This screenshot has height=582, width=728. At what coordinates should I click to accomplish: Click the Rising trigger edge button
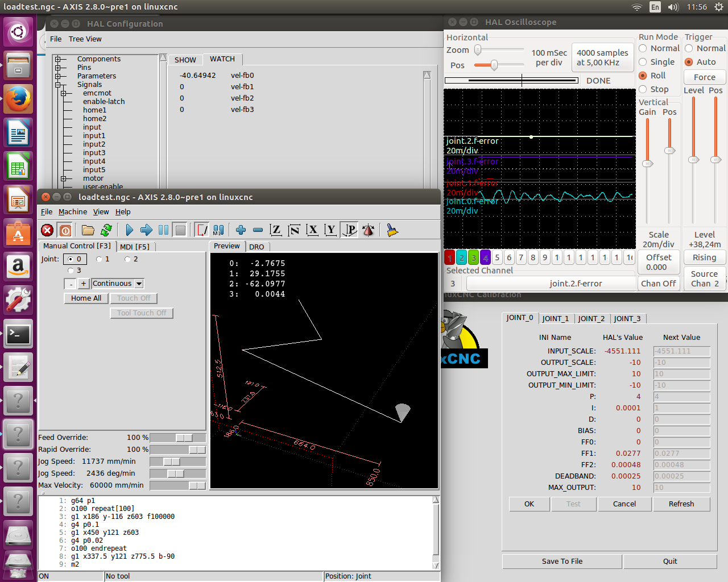tap(705, 257)
